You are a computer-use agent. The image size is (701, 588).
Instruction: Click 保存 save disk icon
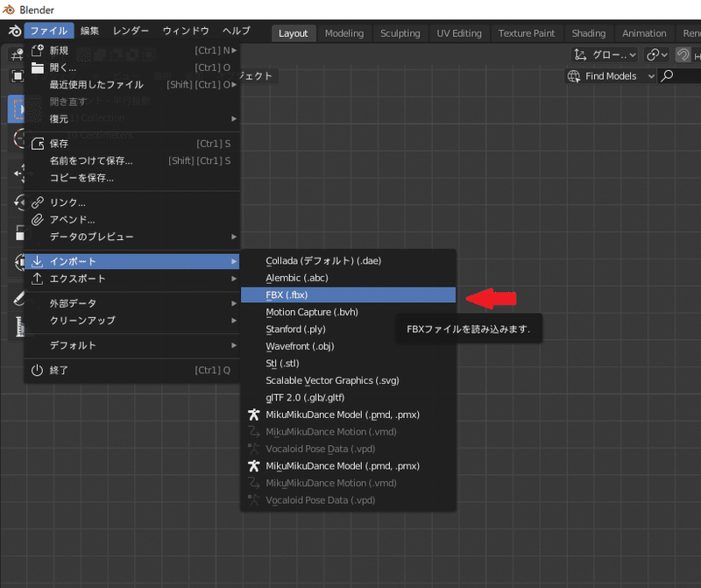(38, 144)
